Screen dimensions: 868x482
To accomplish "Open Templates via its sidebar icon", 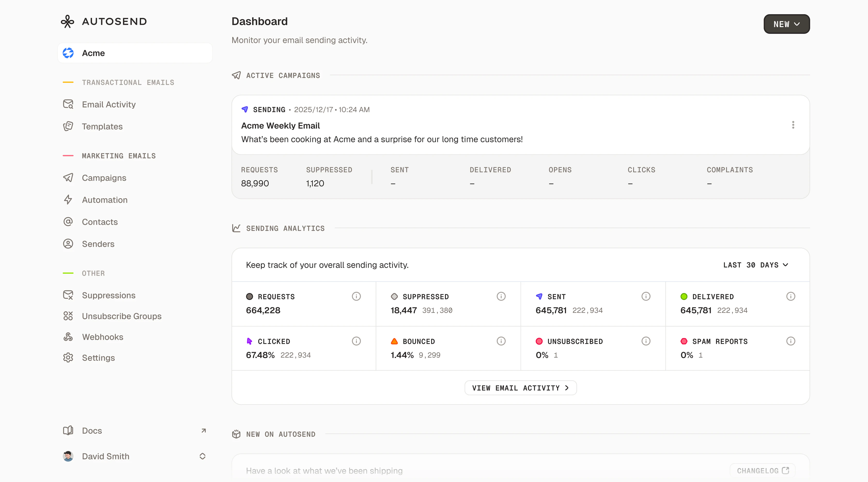I will tap(68, 126).
